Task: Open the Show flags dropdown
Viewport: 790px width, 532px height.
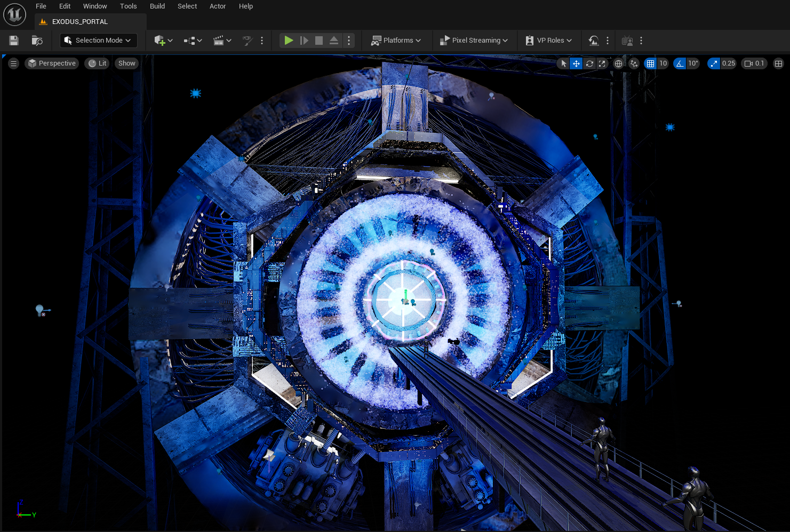Action: [x=126, y=63]
